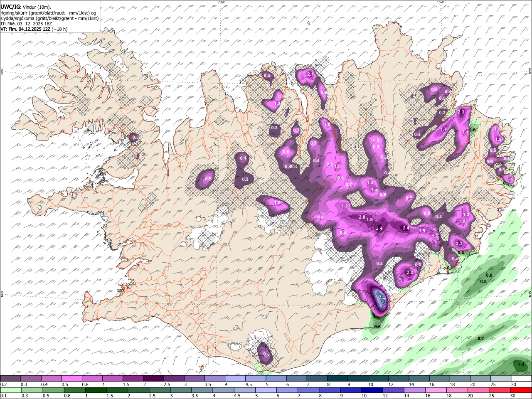The height and width of the screenshot is (399, 532).
Task: Click the UWC/IG title label
Action: click(x=10, y=7)
